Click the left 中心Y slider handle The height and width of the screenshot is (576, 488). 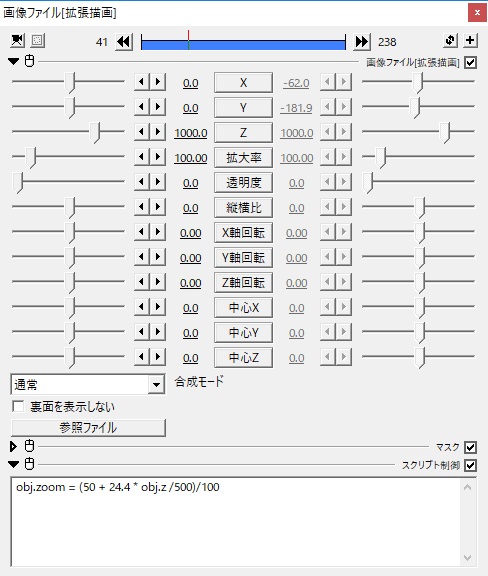[x=70, y=332]
